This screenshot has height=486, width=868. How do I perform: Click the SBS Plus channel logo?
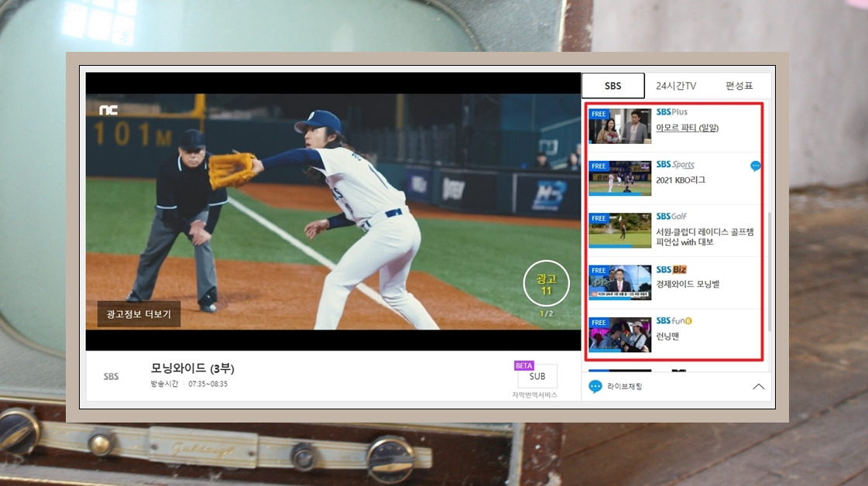(x=671, y=111)
